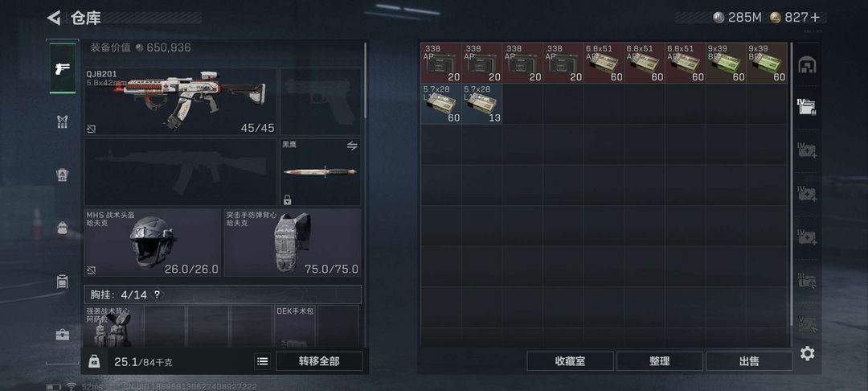Switch to the active level IV storage container
Screen dimensions: 868x391
807,107
